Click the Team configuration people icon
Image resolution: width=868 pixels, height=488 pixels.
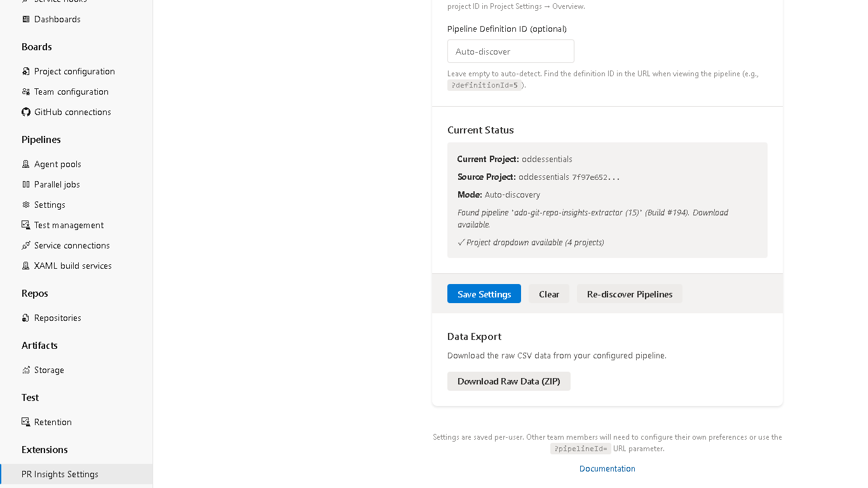pyautogui.click(x=26, y=91)
